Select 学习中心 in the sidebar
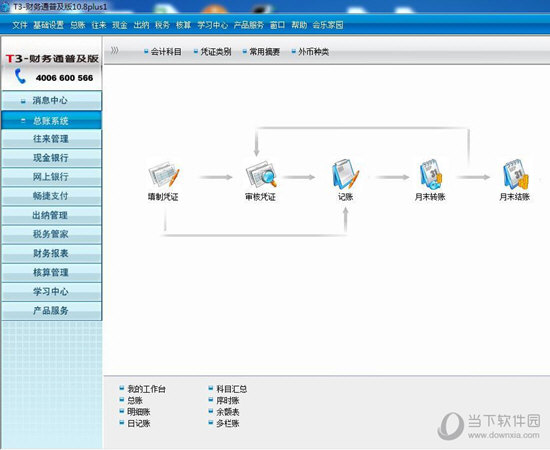Viewport: 550px width, 450px height. click(52, 291)
